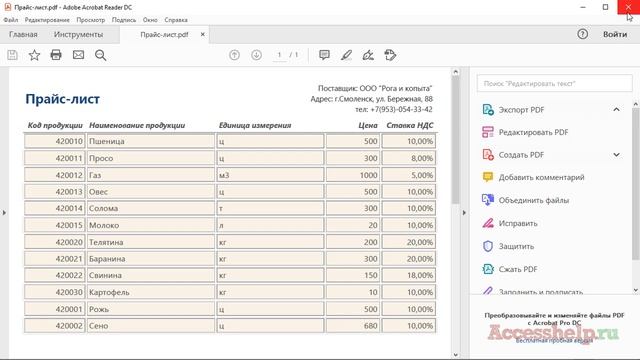640x360 pixels.
Task: Print the document using the printer icon
Action: pos(56,55)
